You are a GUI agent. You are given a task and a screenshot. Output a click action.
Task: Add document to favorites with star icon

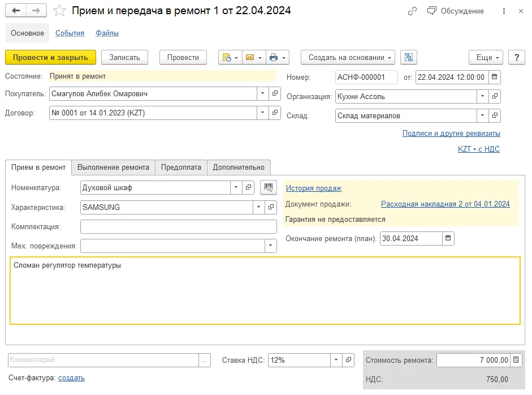click(x=59, y=11)
